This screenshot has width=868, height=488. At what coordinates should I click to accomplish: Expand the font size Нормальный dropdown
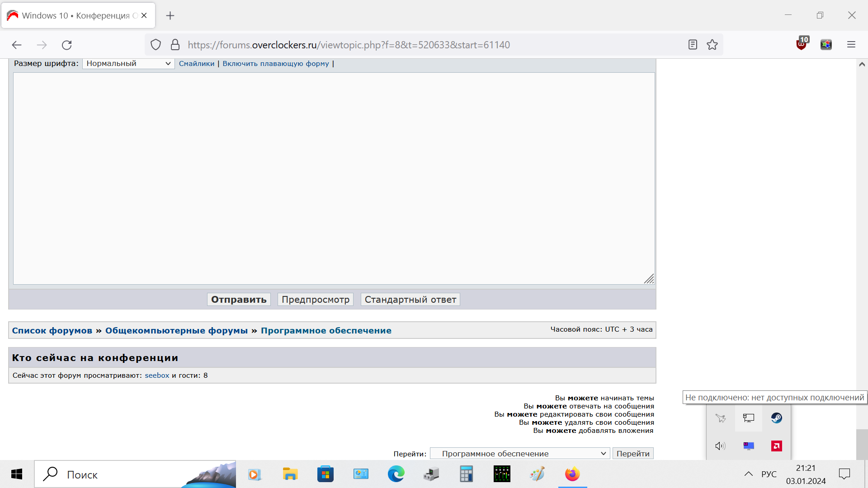(128, 64)
